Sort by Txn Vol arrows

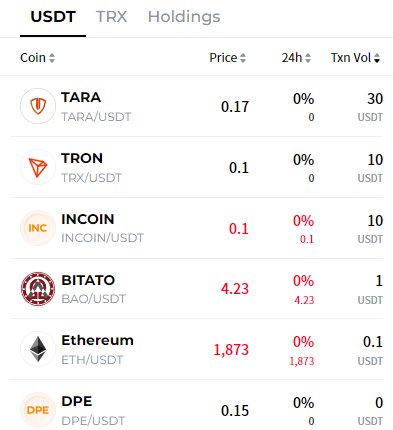(x=377, y=58)
